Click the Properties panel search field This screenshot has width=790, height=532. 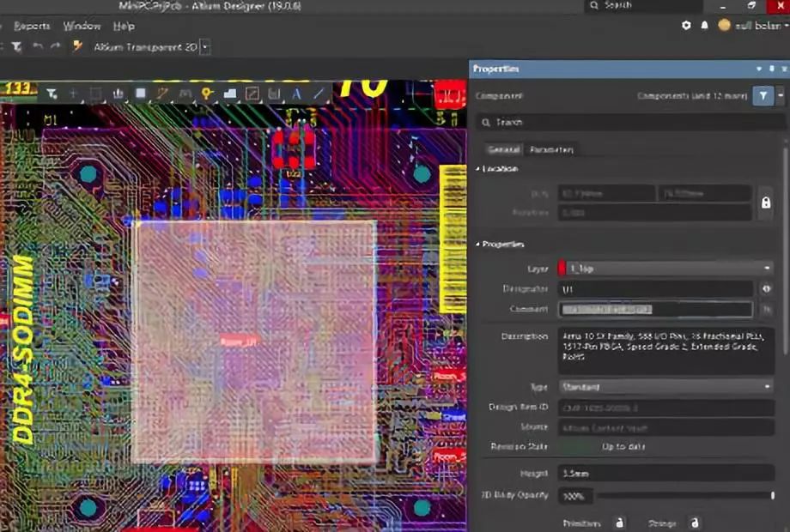(630, 122)
